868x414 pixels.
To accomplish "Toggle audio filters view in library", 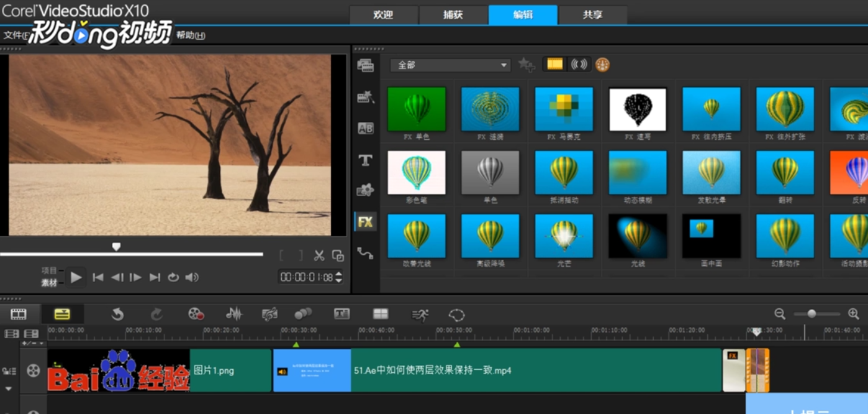I will coord(578,64).
